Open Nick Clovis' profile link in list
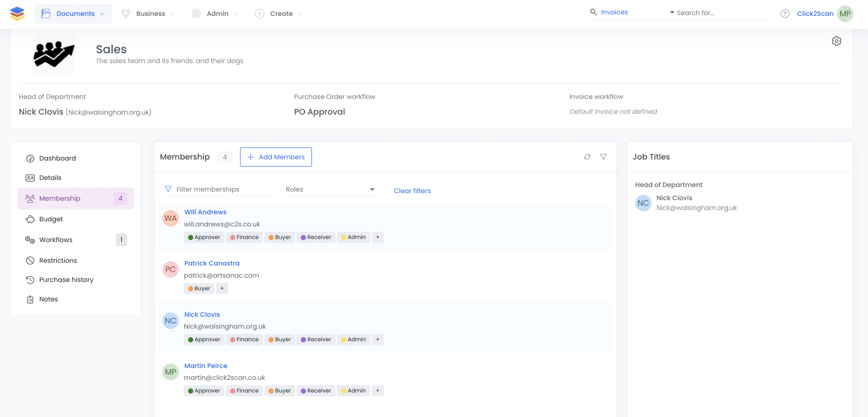This screenshot has width=868, height=417. [202, 315]
